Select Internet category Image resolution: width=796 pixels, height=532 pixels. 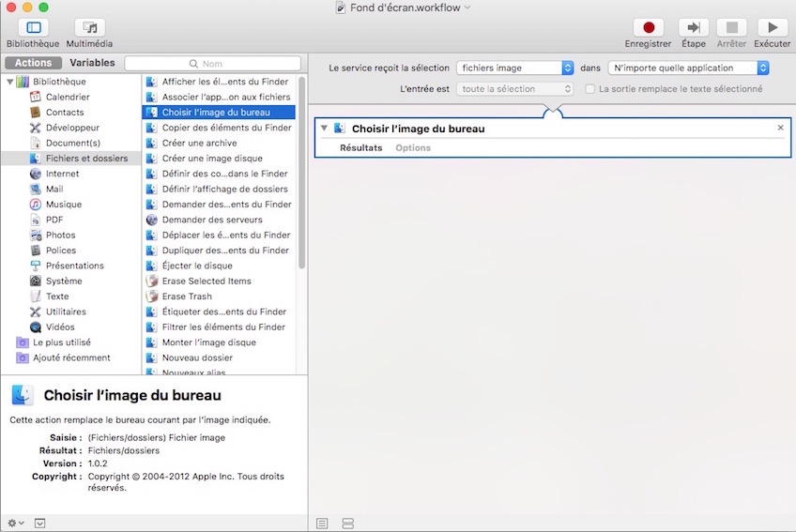pos(63,174)
